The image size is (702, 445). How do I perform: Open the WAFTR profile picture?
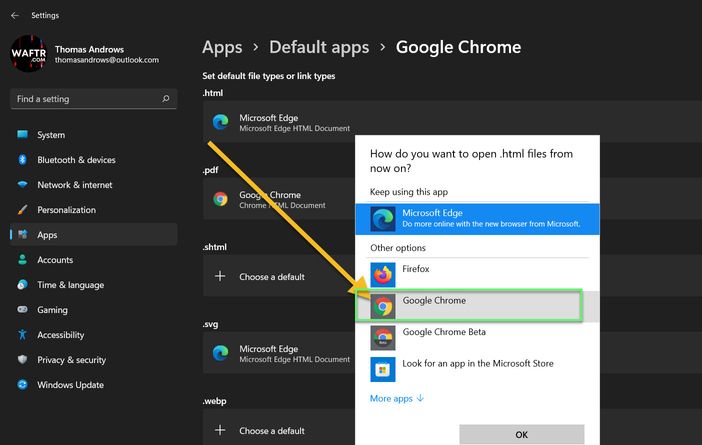28,54
